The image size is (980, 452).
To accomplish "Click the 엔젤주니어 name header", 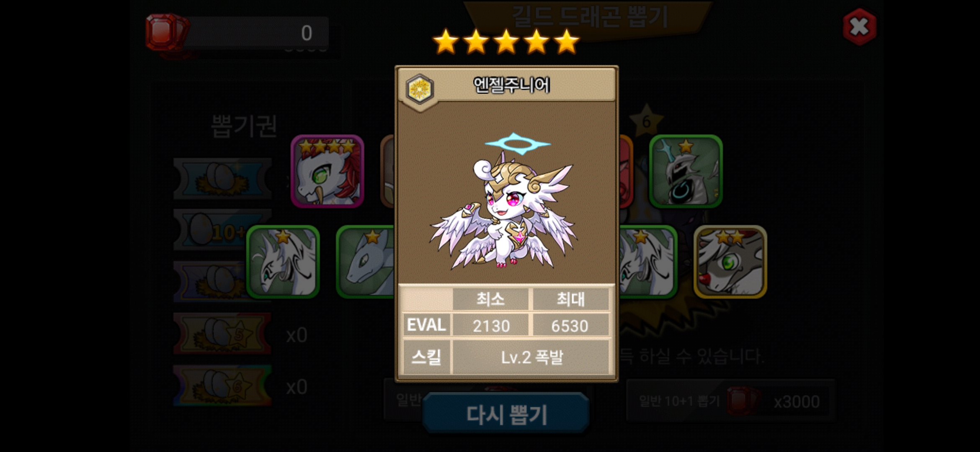I will (511, 85).
